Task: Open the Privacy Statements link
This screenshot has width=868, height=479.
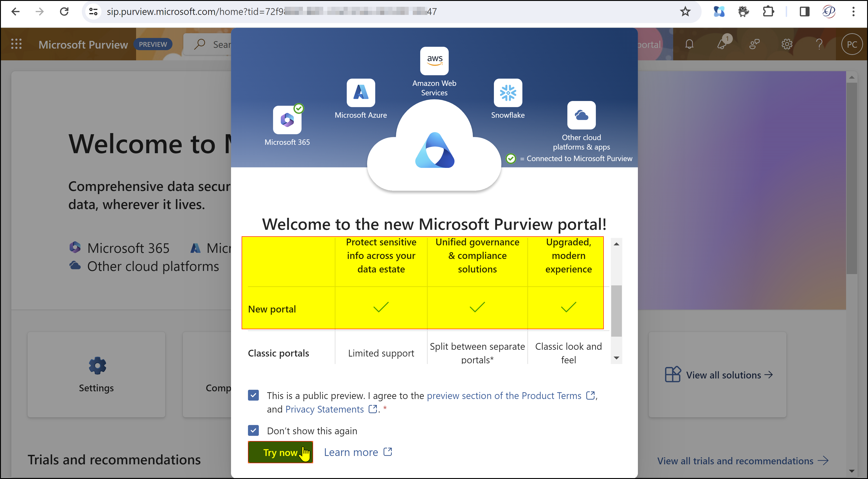Action: (x=331, y=409)
